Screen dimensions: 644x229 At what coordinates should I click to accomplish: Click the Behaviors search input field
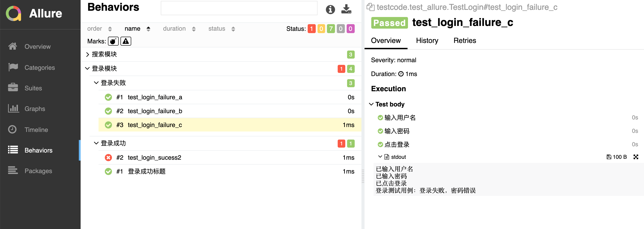click(x=239, y=8)
